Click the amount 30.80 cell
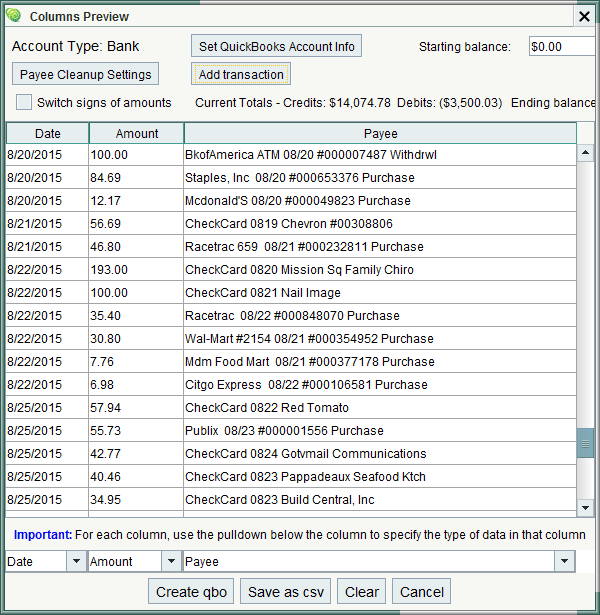Screen dimensions: 600x615 click(x=136, y=338)
